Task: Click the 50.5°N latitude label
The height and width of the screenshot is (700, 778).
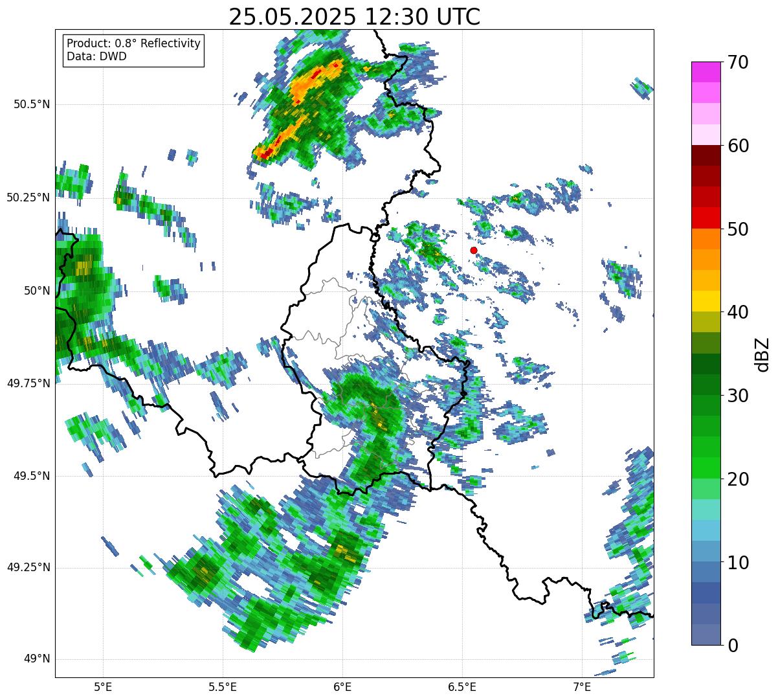Action: 32,104
